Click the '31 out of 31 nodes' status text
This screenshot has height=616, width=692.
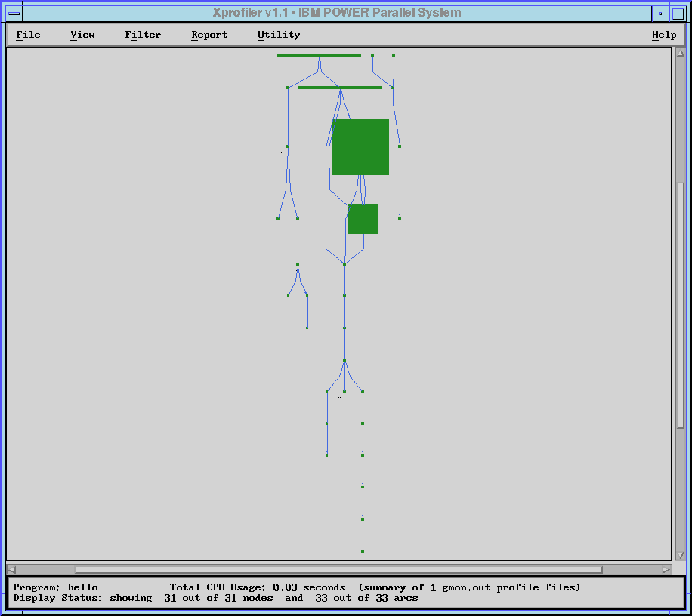218,598
